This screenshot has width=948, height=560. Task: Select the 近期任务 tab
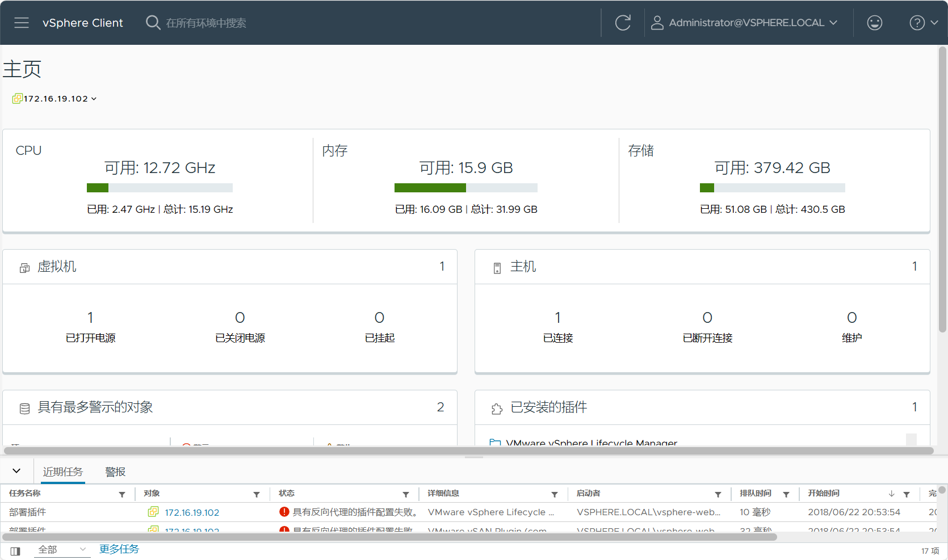63,472
